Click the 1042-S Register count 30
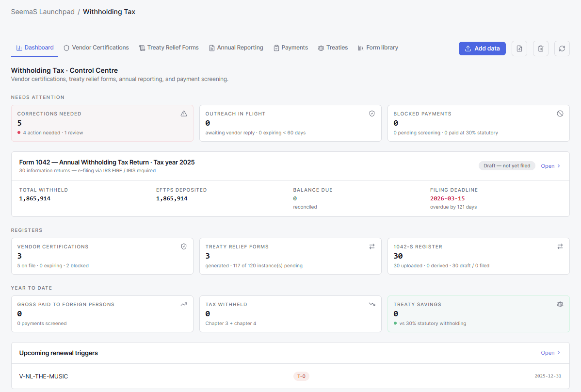 point(398,256)
